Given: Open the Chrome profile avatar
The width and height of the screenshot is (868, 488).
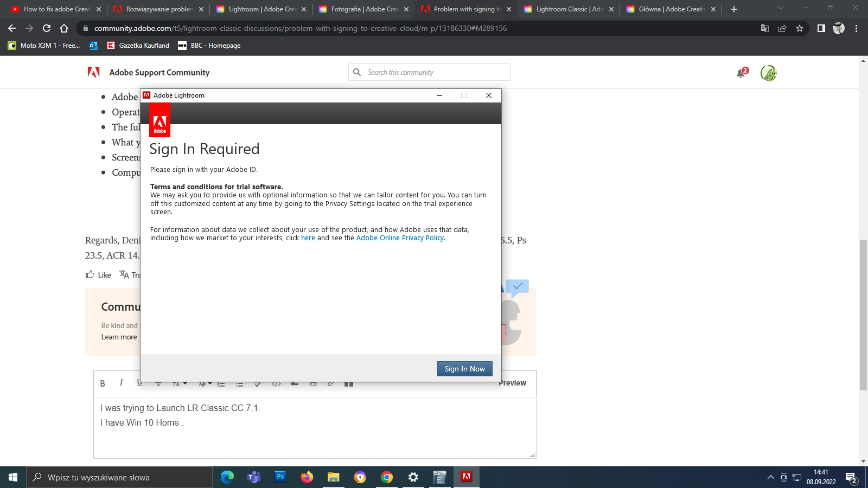Looking at the screenshot, I should [x=839, y=28].
